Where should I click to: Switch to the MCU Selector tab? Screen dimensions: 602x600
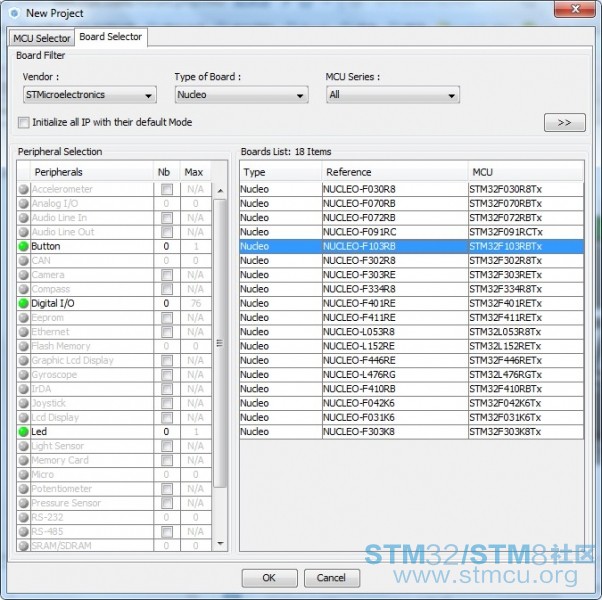41,38
